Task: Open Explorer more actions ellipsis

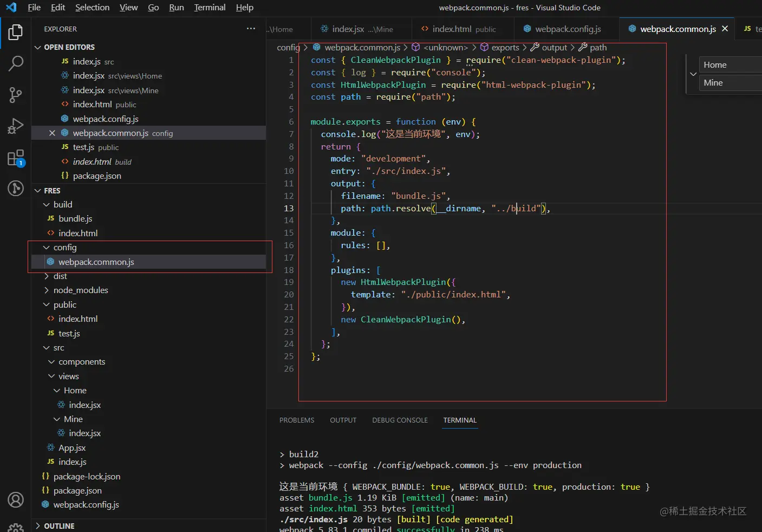Action: tap(251, 29)
